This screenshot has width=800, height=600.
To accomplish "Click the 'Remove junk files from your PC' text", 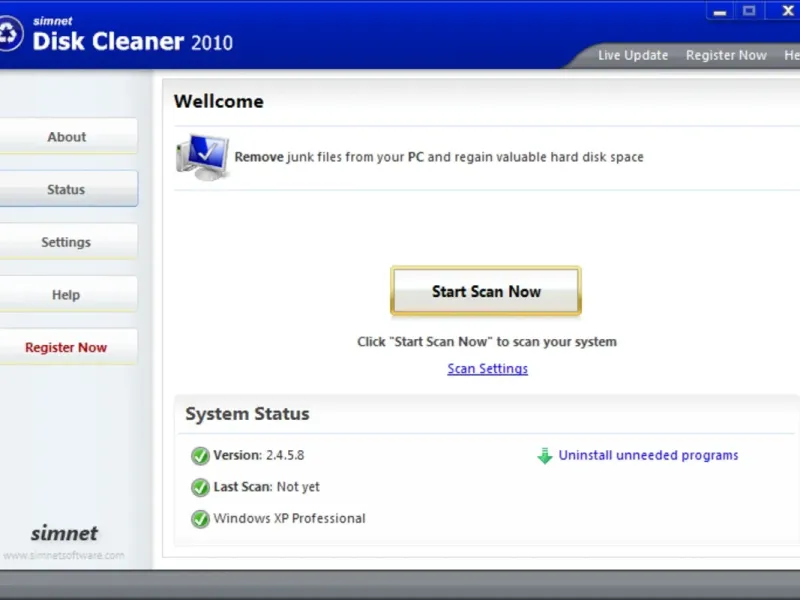I will pyautogui.click(x=439, y=157).
